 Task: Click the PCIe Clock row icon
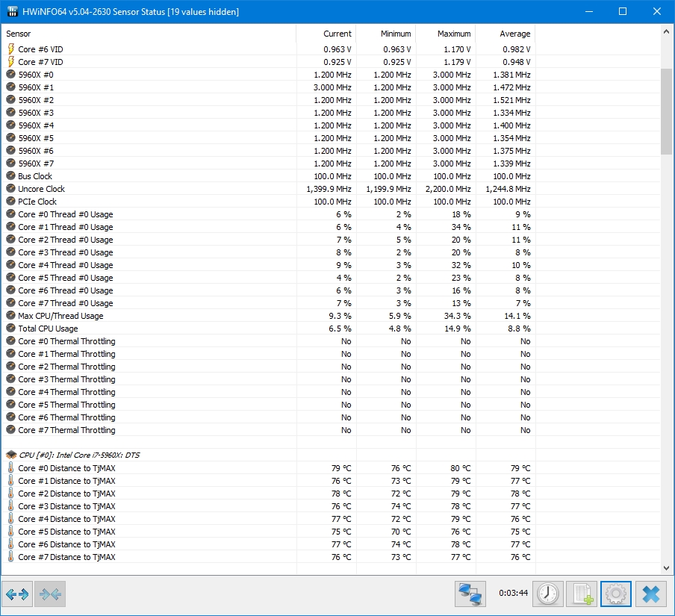pos(11,202)
